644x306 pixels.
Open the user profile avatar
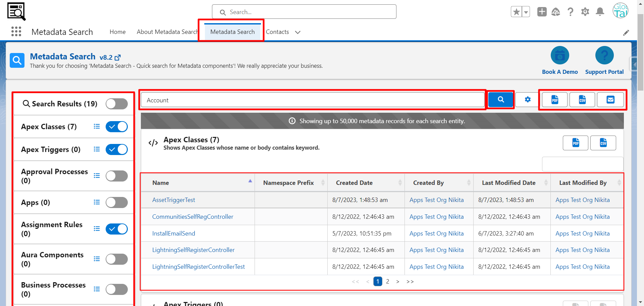[x=620, y=11]
